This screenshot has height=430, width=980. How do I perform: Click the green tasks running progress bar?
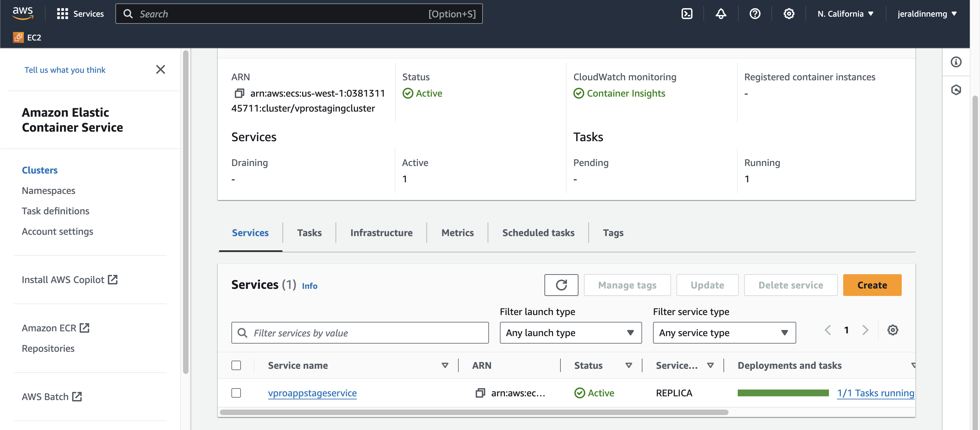[783, 393]
